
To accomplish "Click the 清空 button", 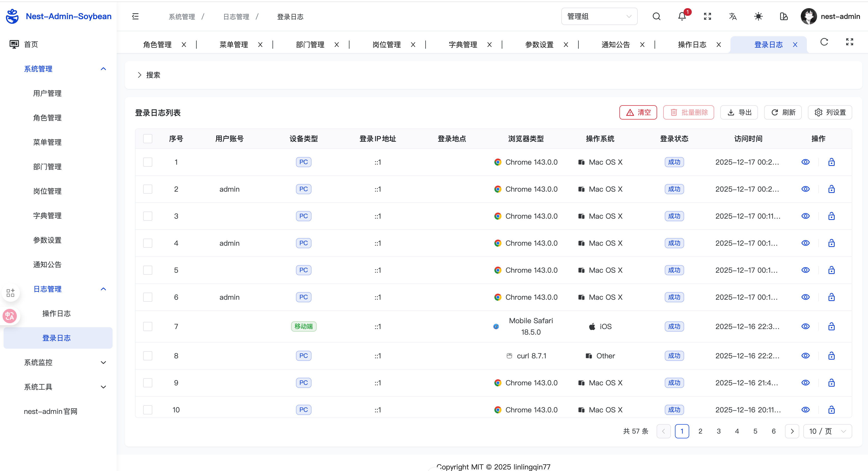I will [x=638, y=112].
